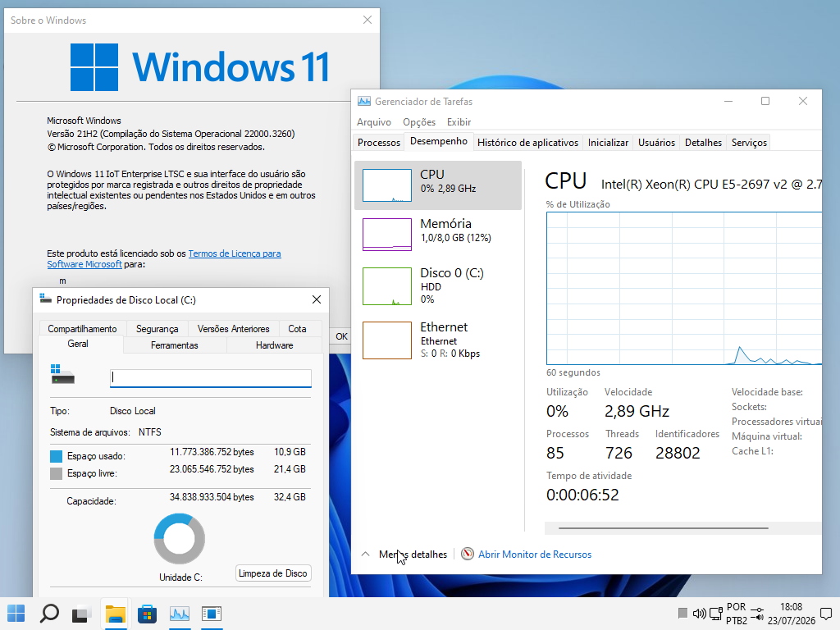This screenshot has height=630, width=840.
Task: Click the Resource Monitor gauge icon
Action: coord(467,554)
